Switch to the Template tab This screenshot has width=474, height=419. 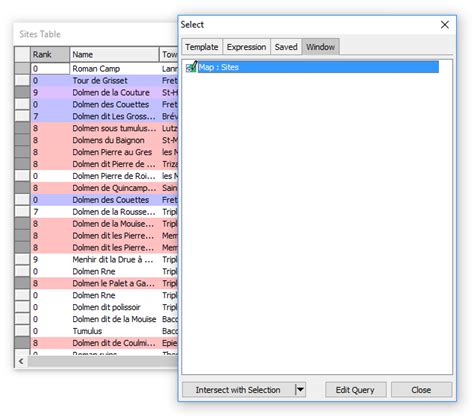202,47
